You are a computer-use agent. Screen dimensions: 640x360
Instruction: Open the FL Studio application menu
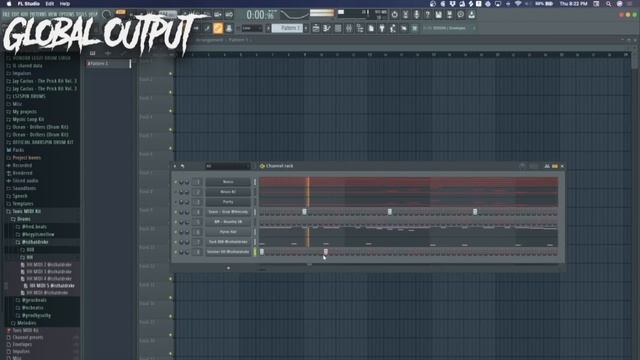click(29, 4)
